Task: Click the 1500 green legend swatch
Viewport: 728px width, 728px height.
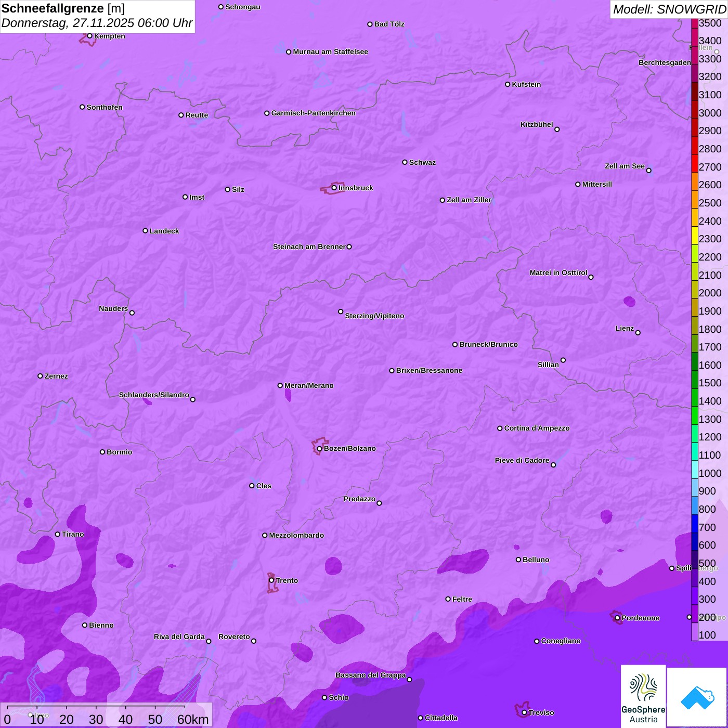Action: tap(695, 379)
